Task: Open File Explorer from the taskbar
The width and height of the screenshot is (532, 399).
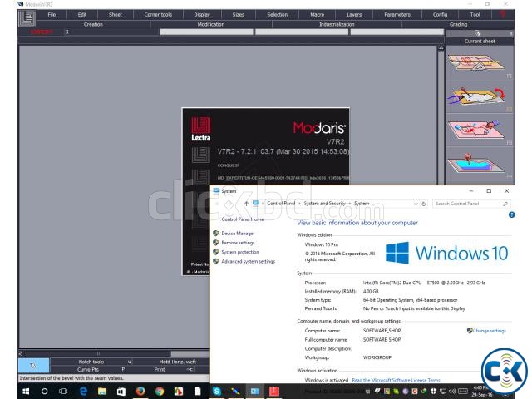Action: click(102, 391)
